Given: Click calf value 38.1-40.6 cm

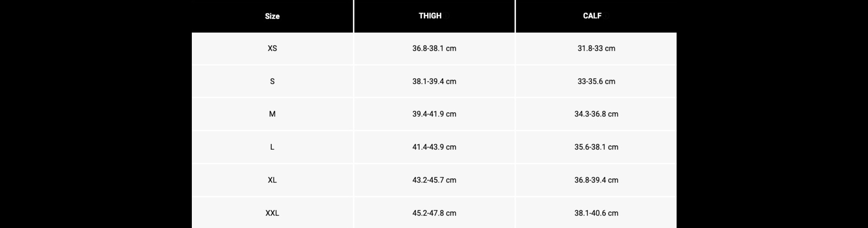Looking at the screenshot, I should (x=596, y=213).
